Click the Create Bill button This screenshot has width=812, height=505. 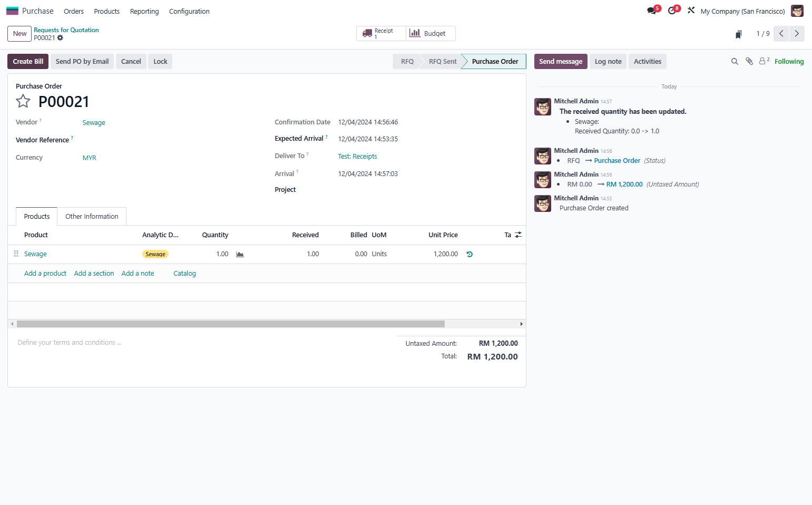click(x=28, y=61)
